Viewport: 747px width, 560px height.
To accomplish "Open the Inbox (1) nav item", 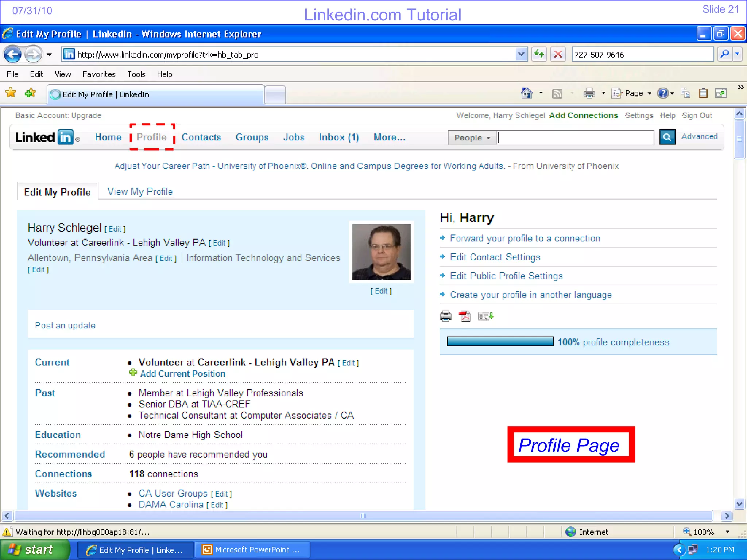I will tap(339, 137).
